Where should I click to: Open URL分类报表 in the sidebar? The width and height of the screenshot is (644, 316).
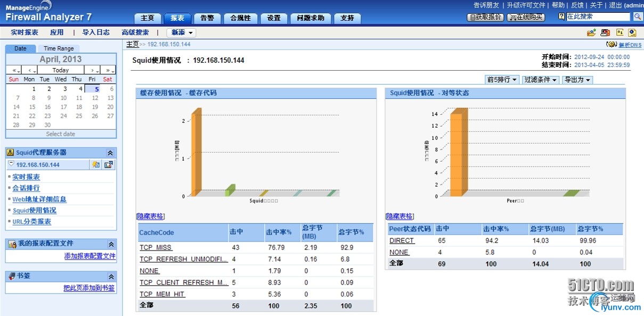[x=32, y=222]
